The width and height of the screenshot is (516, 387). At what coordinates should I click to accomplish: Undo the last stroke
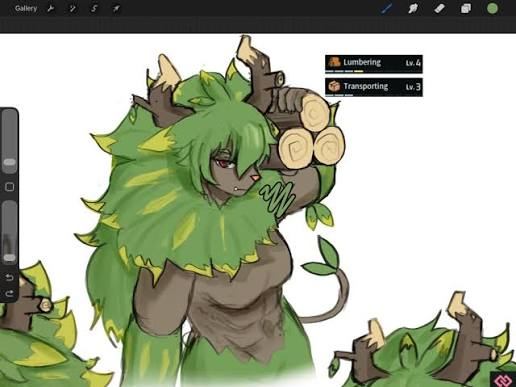[9, 277]
